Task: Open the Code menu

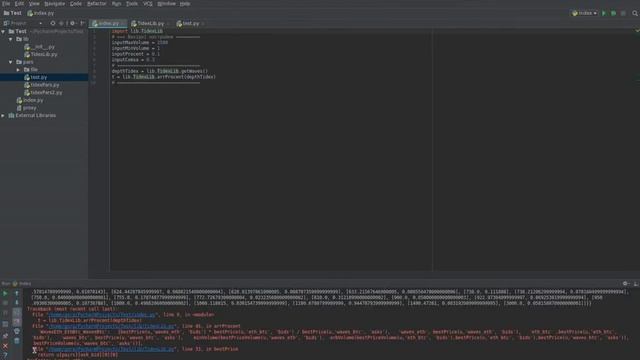Action: [x=76, y=4]
